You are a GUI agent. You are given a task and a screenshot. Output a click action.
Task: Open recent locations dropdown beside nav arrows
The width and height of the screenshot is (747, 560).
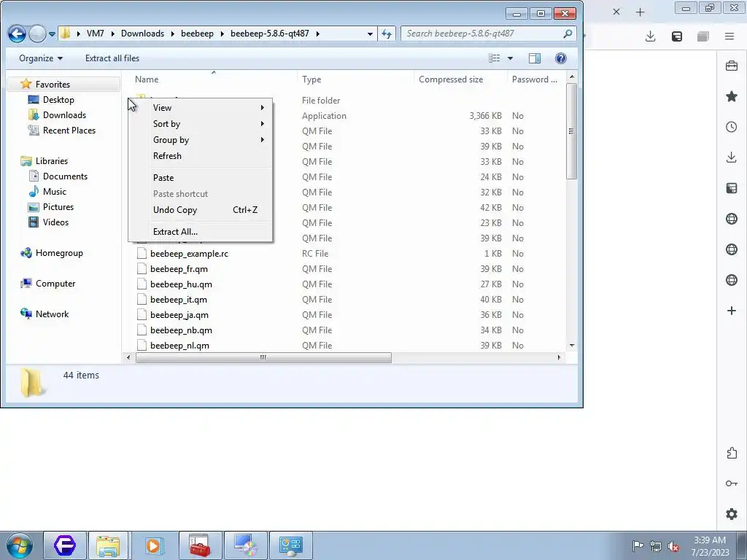52,34
